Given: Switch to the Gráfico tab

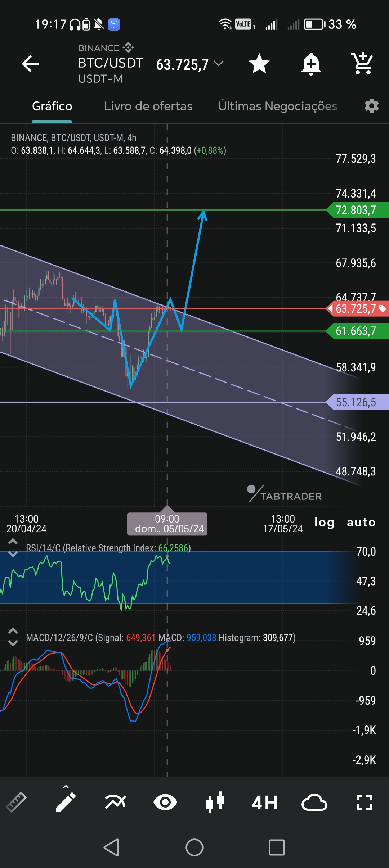Looking at the screenshot, I should [x=52, y=106].
